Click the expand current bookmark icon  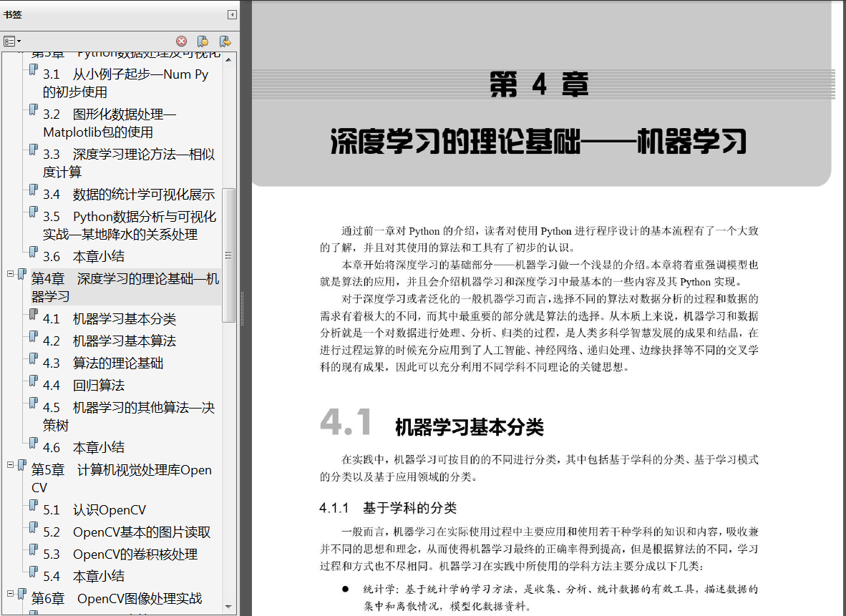click(x=225, y=41)
